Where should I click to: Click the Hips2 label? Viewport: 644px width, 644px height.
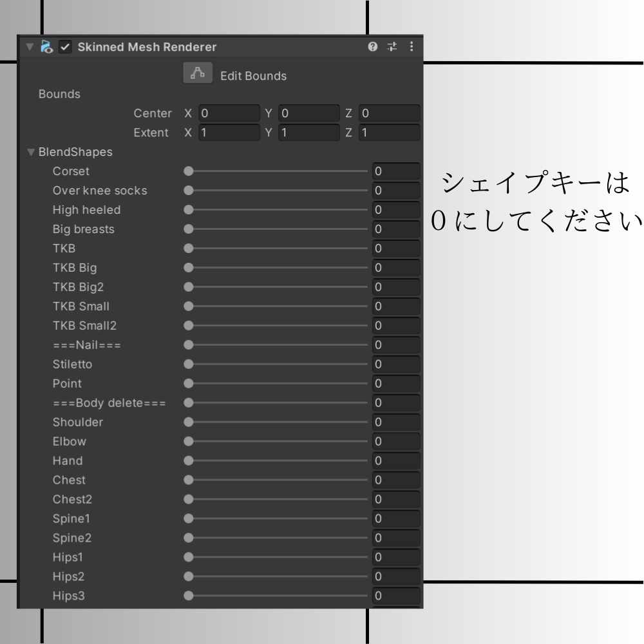tap(69, 576)
